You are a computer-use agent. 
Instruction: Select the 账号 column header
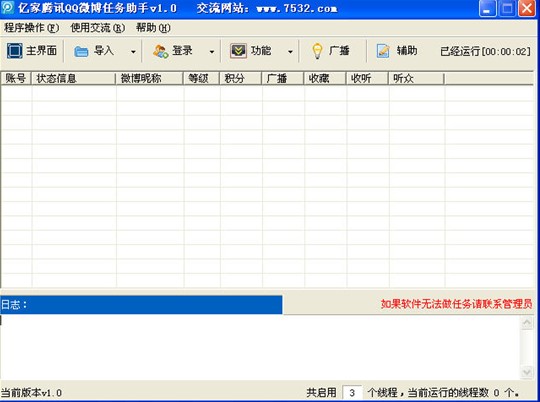[x=16, y=79]
